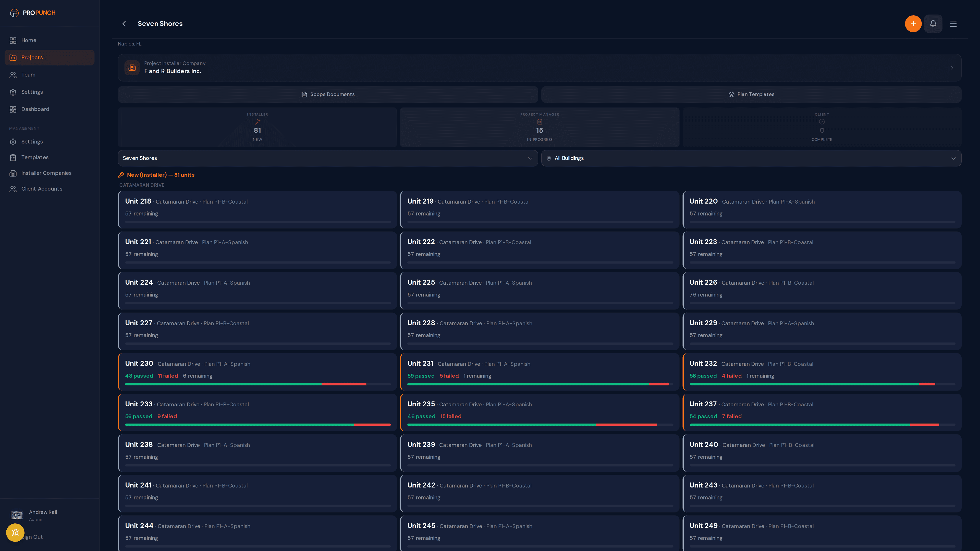The image size is (980, 551).
Task: Click the Unit 230 progress bar
Action: coord(258,384)
